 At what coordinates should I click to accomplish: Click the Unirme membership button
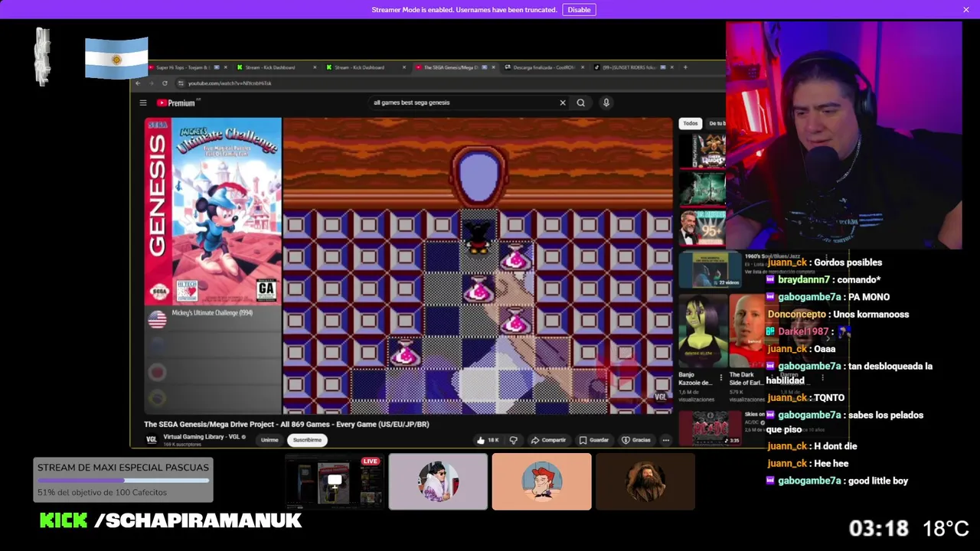point(269,440)
